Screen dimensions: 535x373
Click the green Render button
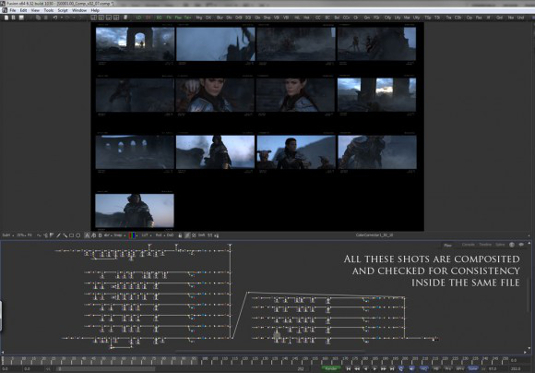[331, 369]
